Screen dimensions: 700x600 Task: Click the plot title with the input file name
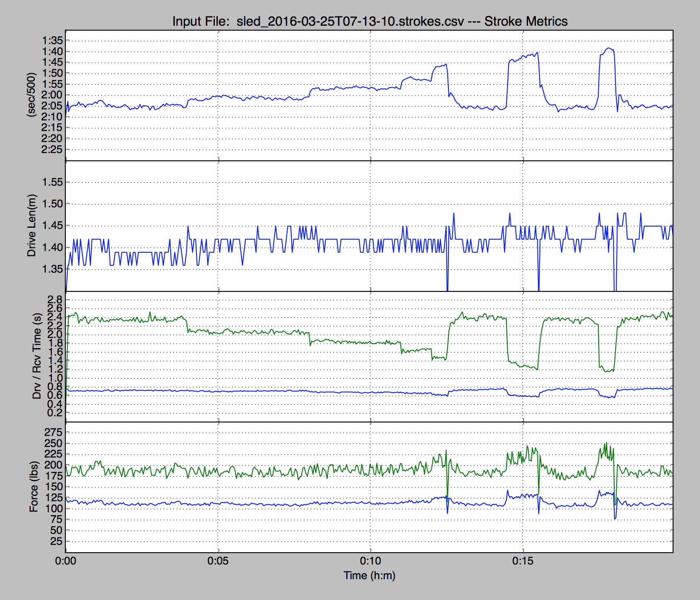(x=370, y=21)
